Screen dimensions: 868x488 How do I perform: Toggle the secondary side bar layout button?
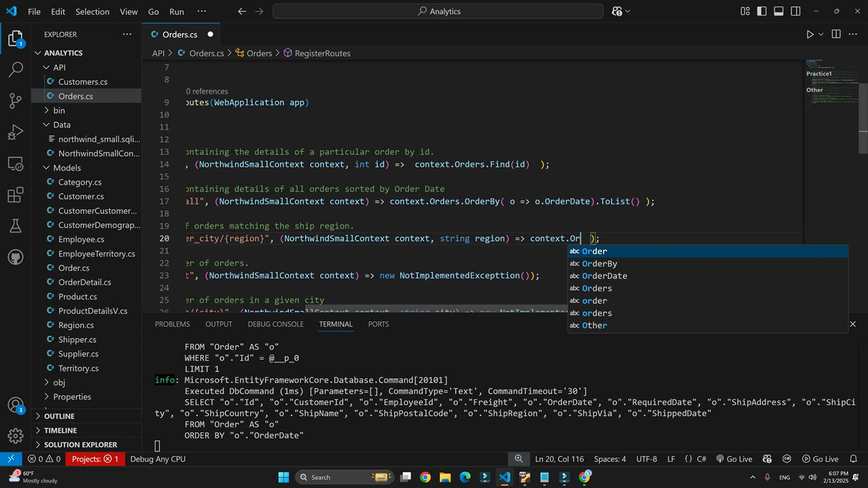click(x=796, y=12)
